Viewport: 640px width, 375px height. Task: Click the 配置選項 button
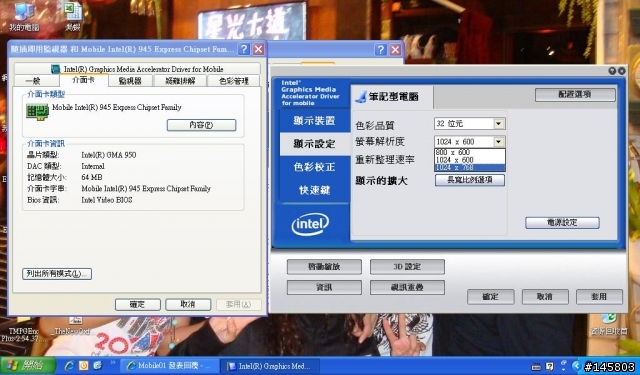click(x=575, y=95)
